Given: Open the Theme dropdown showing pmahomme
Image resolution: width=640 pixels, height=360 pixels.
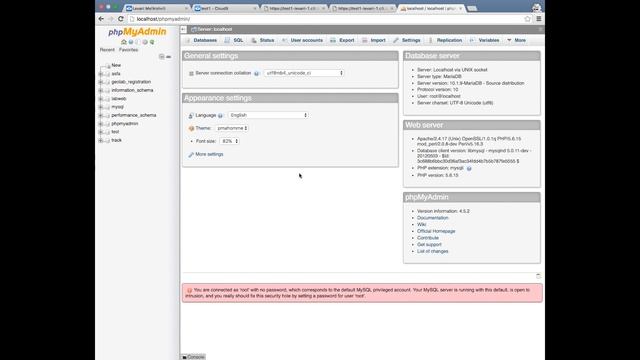Looking at the screenshot, I should (x=232, y=128).
